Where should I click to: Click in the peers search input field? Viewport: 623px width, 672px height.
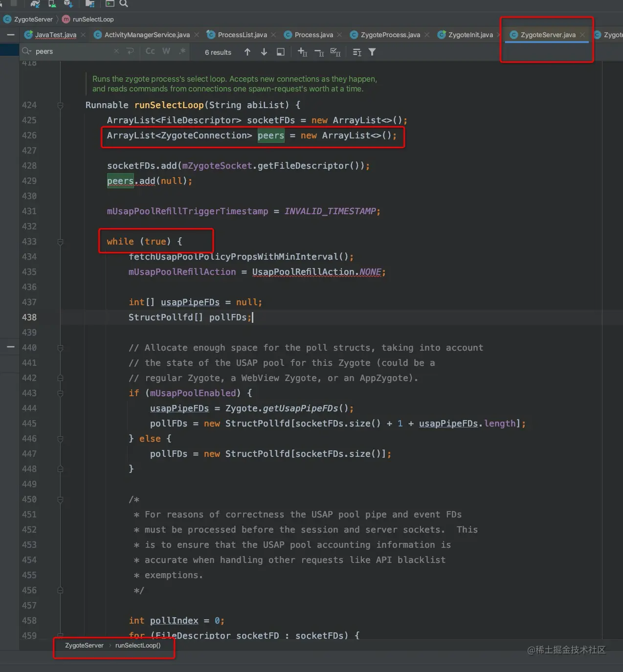click(x=73, y=51)
